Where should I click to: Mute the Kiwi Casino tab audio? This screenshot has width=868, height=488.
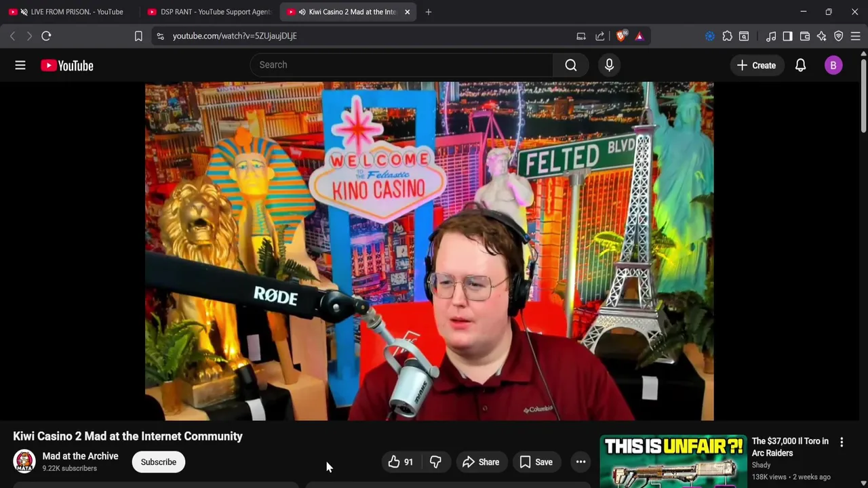302,12
